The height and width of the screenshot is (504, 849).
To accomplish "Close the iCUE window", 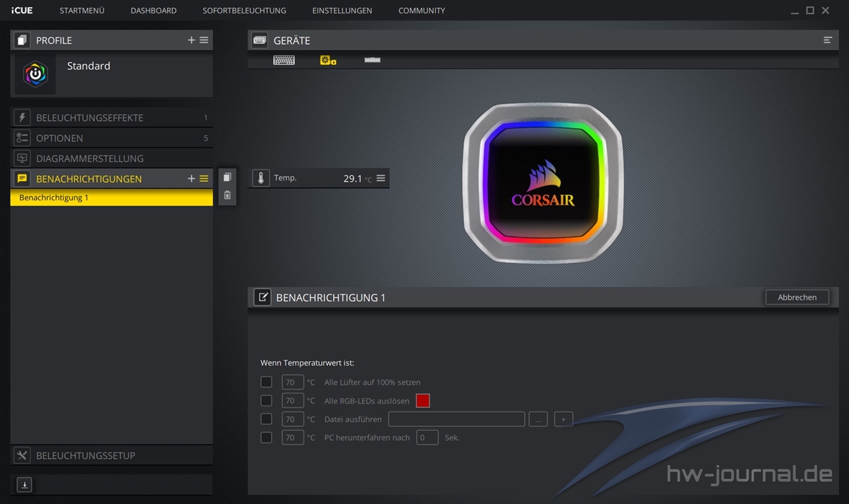I will pyautogui.click(x=826, y=11).
